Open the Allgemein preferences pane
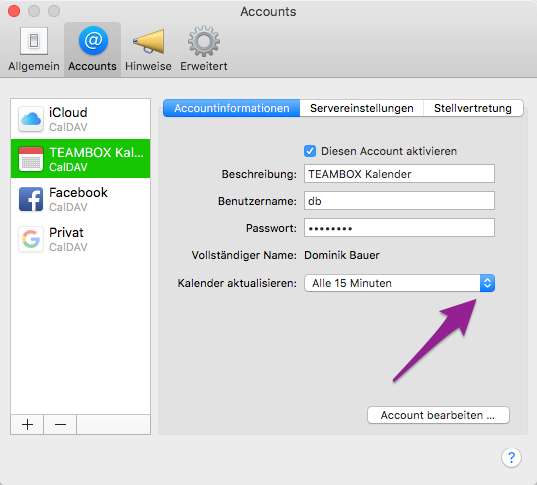The image size is (537, 485). tap(34, 49)
